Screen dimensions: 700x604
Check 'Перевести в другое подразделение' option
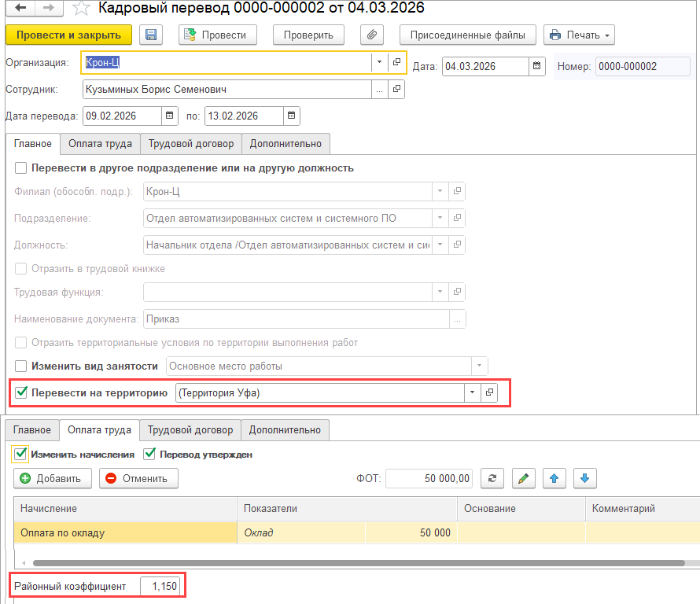pos(21,168)
